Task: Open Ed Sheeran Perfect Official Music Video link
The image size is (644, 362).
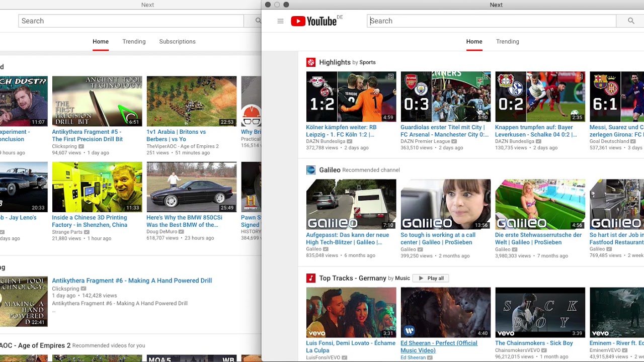Action: click(439, 346)
